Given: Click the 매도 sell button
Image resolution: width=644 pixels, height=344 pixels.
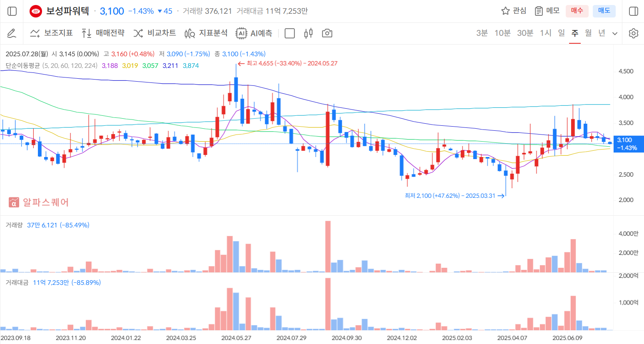Looking at the screenshot, I should click(604, 11).
